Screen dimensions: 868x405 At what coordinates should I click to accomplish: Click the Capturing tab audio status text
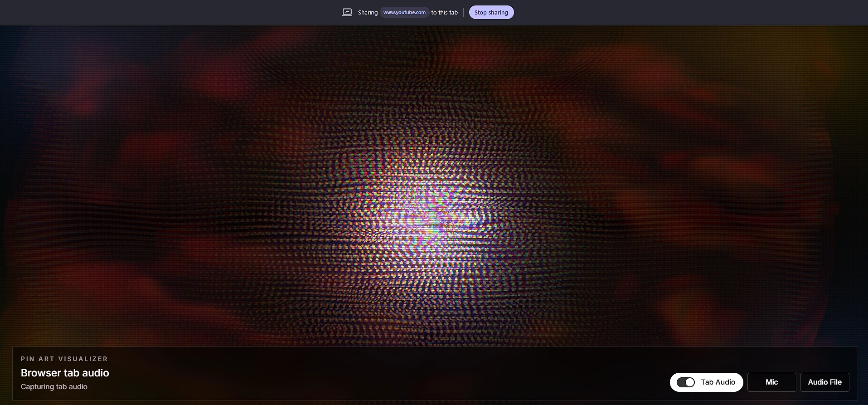click(54, 387)
